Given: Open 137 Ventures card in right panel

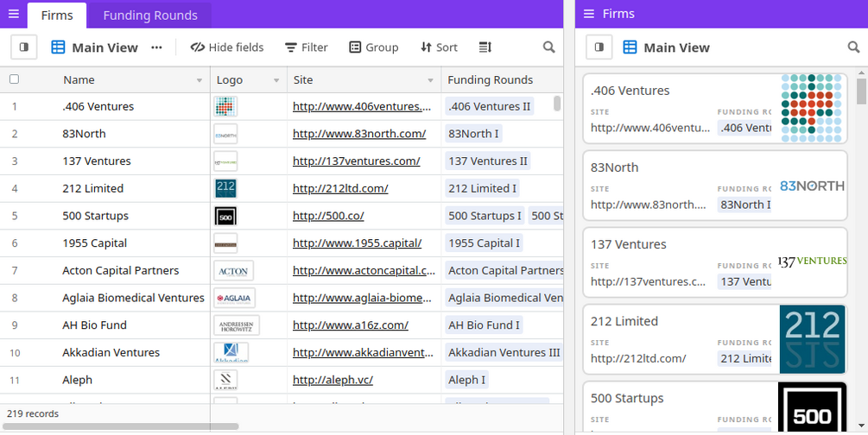Looking at the screenshot, I should (715, 262).
